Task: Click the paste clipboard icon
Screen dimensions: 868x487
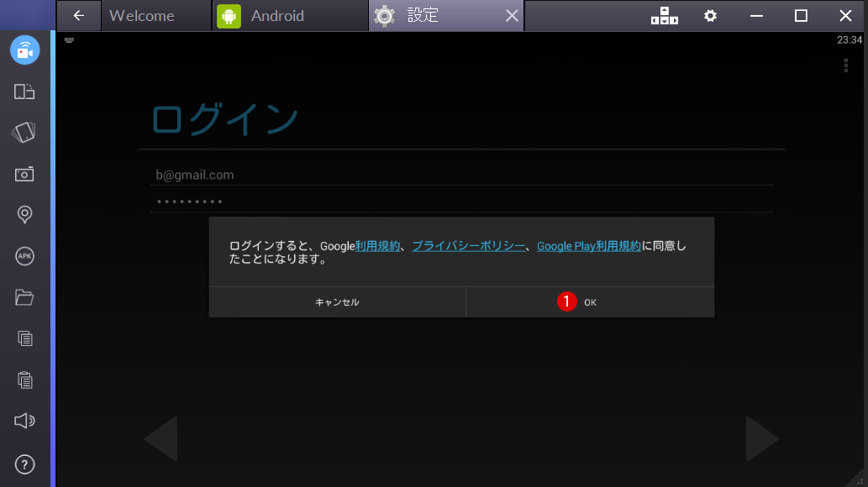Action: point(24,380)
